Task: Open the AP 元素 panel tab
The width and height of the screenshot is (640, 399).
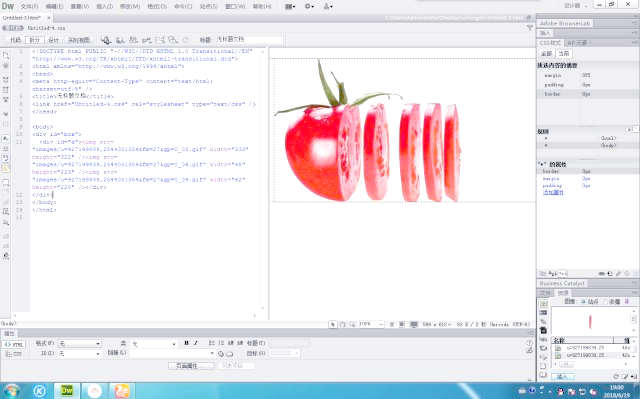Action: [x=577, y=43]
